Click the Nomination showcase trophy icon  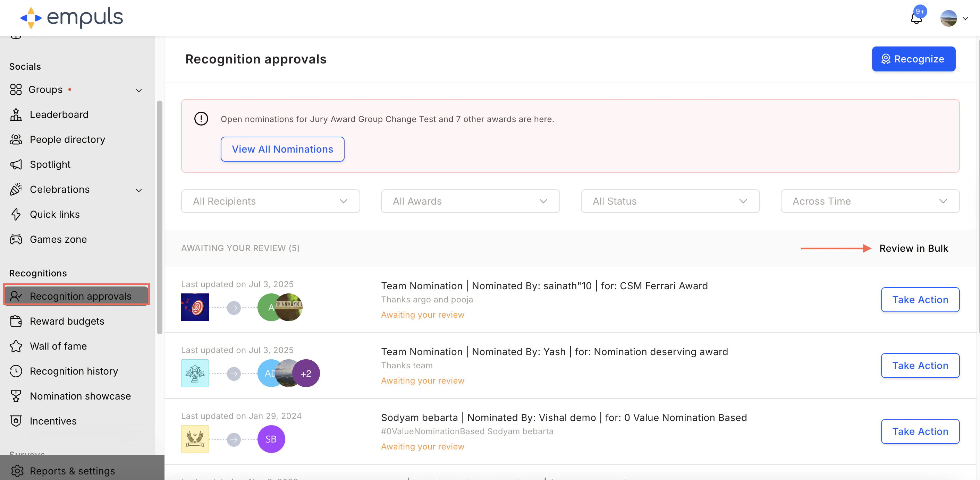pos(16,396)
